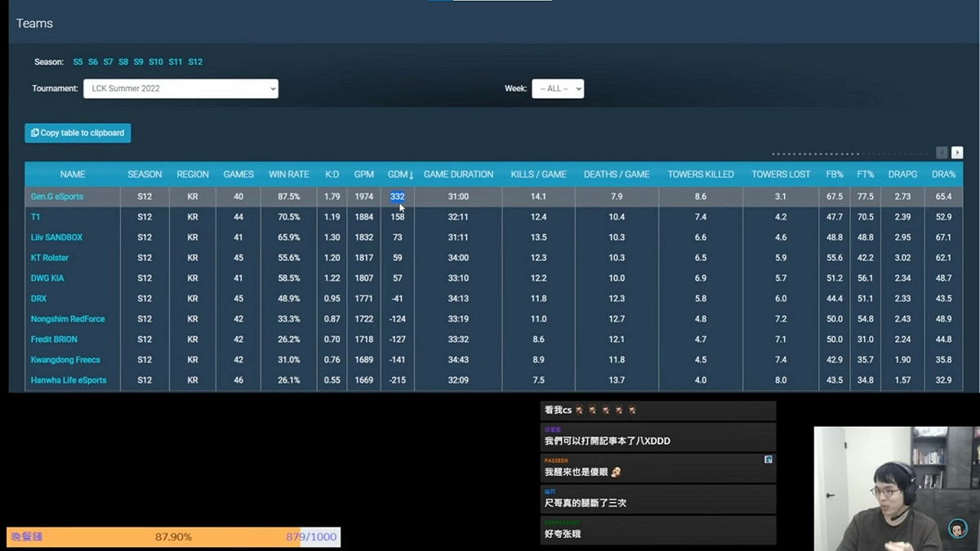Click the table scroll position dots indicator
Viewport: 980px width, 551px height.
(x=851, y=153)
